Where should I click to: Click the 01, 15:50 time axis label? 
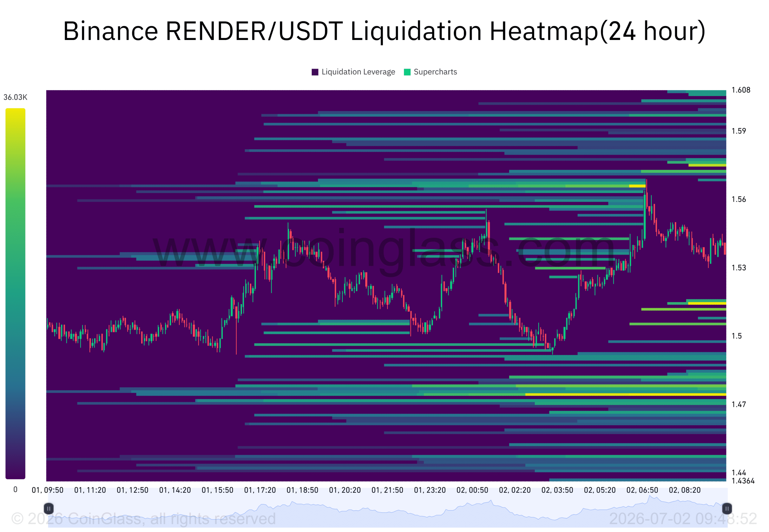tap(217, 490)
